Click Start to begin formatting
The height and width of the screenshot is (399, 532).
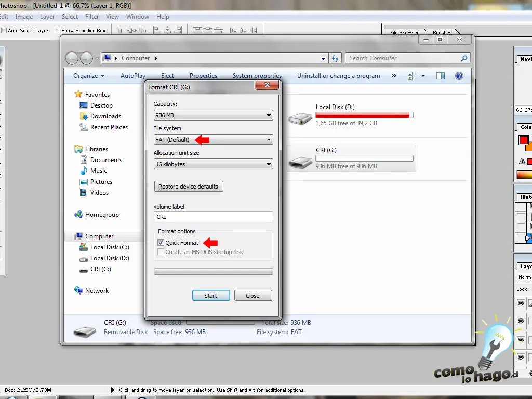[211, 296]
